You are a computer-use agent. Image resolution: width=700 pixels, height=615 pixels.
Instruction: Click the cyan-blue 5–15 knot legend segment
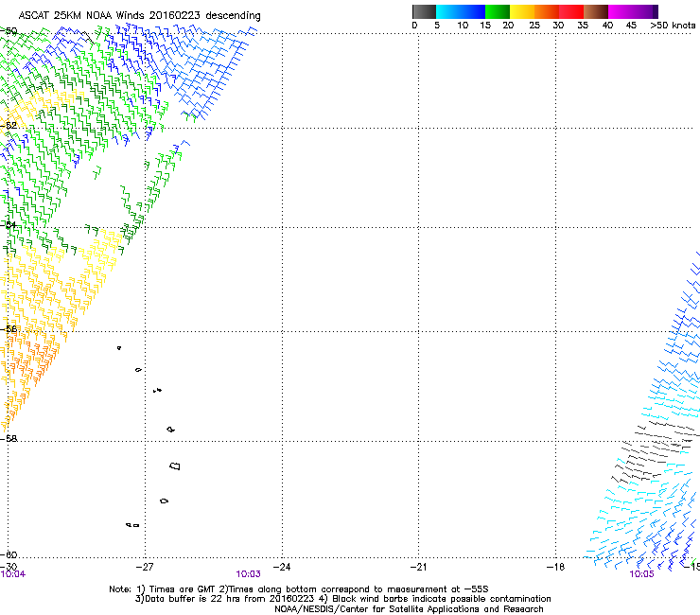click(x=461, y=11)
